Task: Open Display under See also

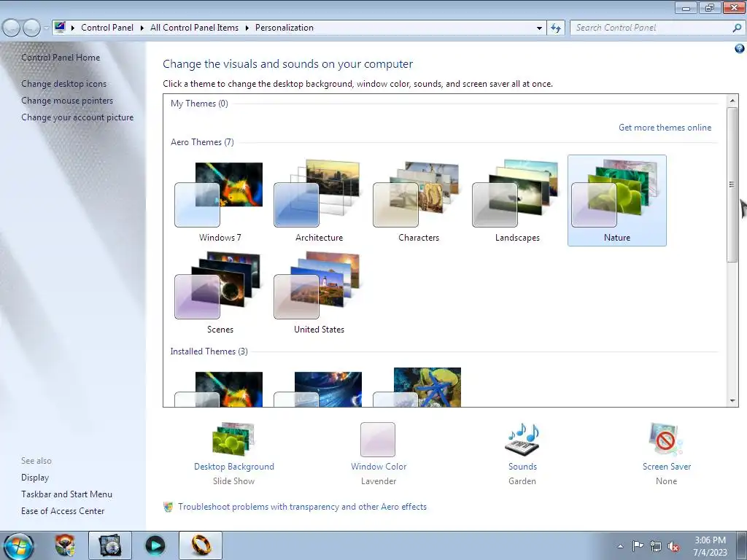Action: coord(35,478)
